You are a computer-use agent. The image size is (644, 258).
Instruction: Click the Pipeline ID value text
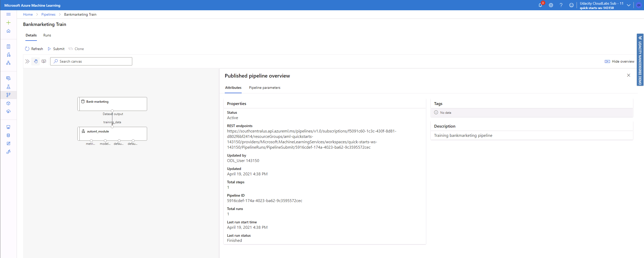pyautogui.click(x=264, y=201)
